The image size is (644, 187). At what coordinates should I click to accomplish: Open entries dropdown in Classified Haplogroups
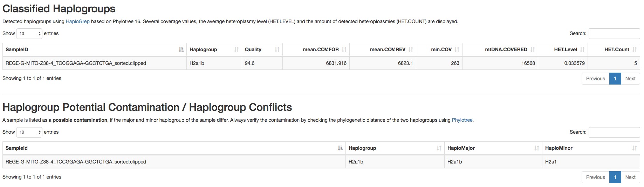(x=29, y=34)
